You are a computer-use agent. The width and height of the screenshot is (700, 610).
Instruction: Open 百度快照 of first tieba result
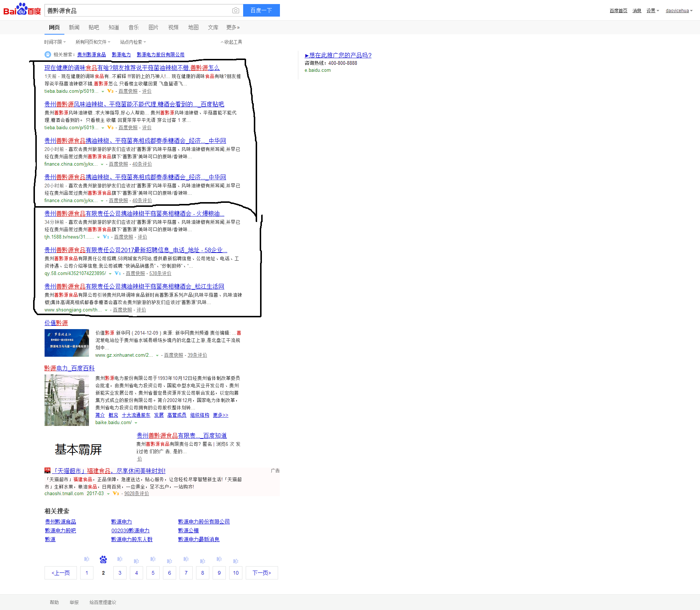pyautogui.click(x=128, y=91)
